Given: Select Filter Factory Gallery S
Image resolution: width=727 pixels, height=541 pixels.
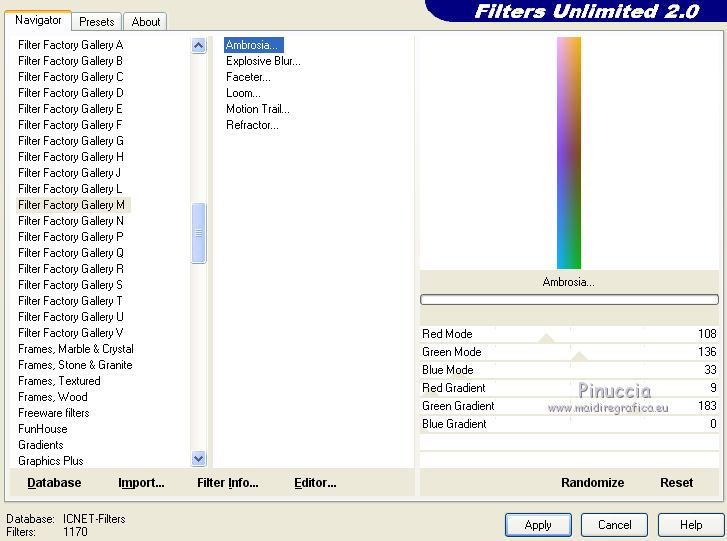Looking at the screenshot, I should point(70,285).
